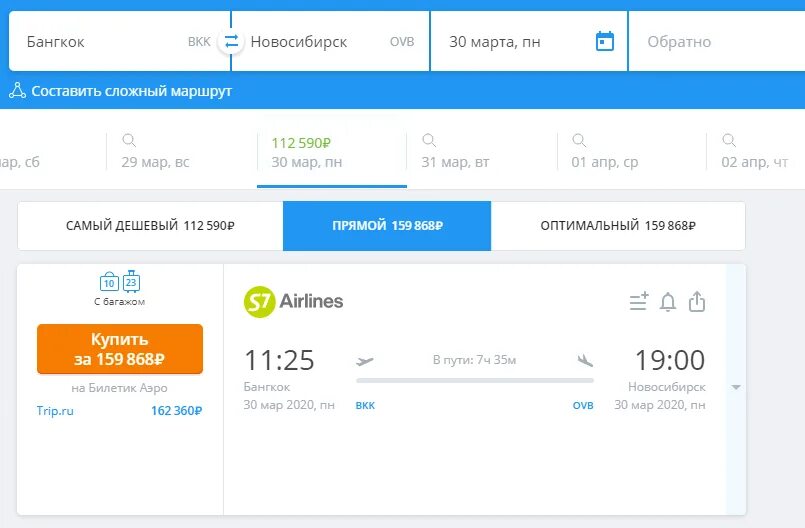The width and height of the screenshot is (805, 528).
Task: Open the Trip.ru offer link
Action: (55, 411)
